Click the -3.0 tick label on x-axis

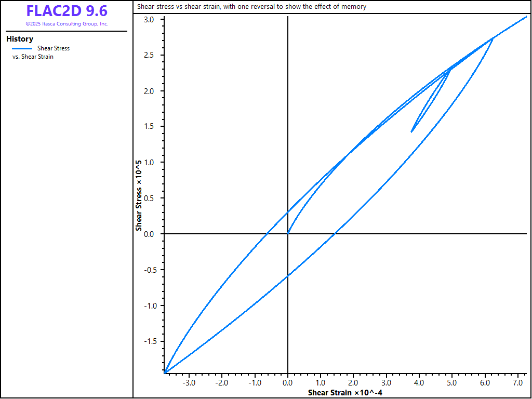pos(188,383)
